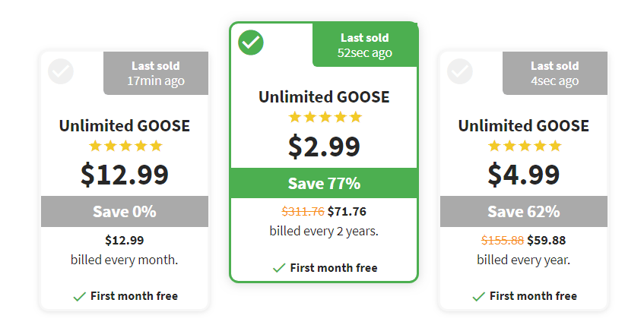Click the Save 0% gray banner
Viewport: 644px width, 328px height.
(x=125, y=212)
